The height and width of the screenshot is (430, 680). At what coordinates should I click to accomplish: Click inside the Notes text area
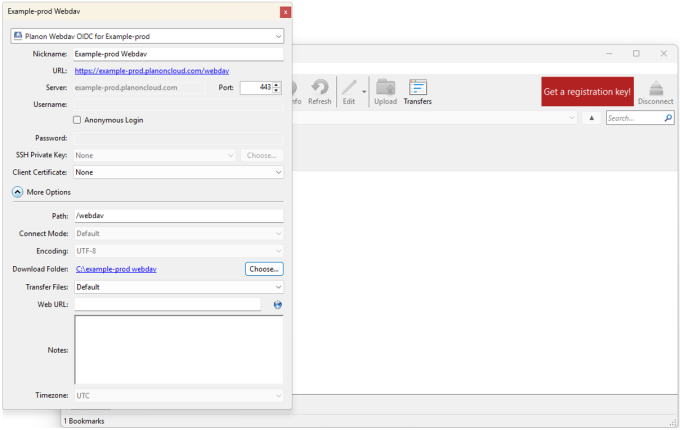pyautogui.click(x=179, y=349)
